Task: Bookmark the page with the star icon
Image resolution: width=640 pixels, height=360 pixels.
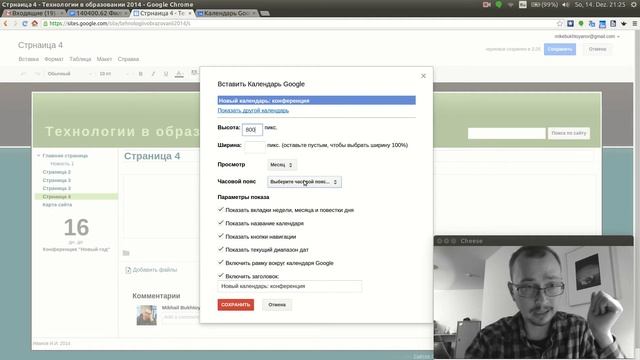Action: 560,24
